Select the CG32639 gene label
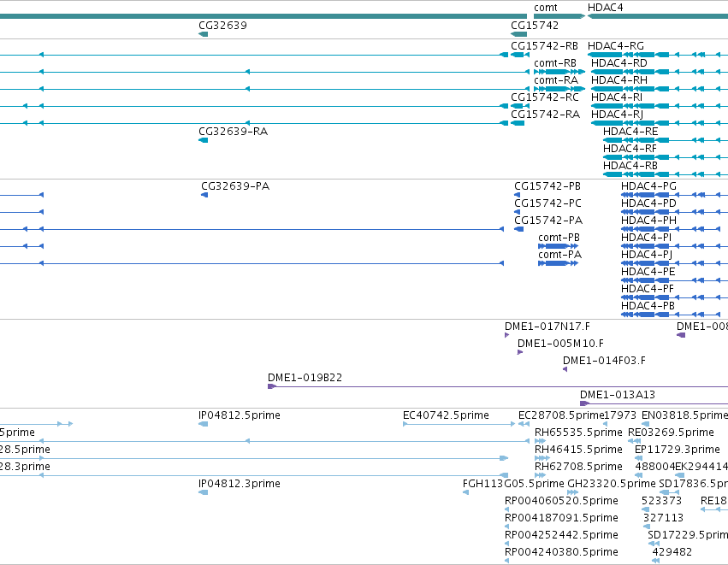The width and height of the screenshot is (728, 565). pos(222,25)
